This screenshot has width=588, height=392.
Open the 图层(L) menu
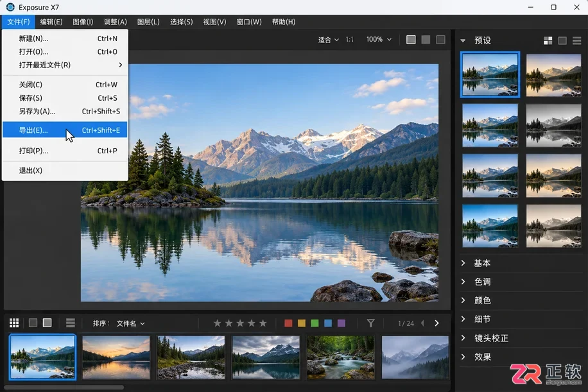pyautogui.click(x=148, y=22)
